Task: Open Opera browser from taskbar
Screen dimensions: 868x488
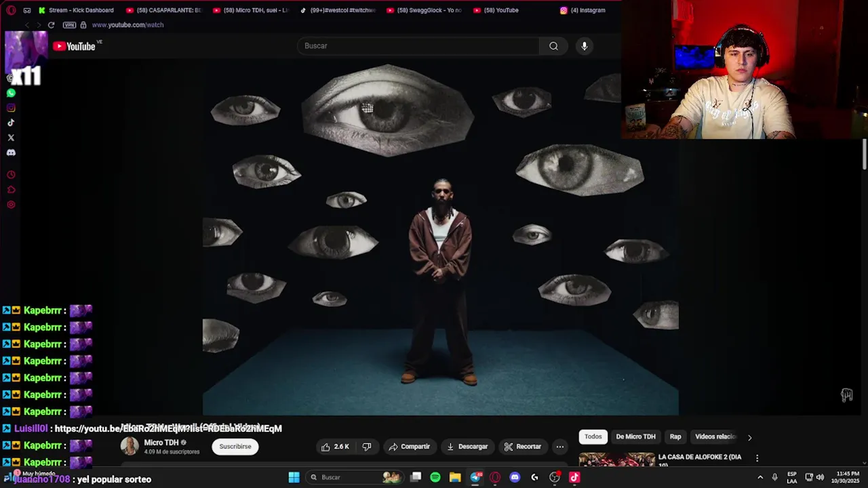Action: click(x=495, y=477)
